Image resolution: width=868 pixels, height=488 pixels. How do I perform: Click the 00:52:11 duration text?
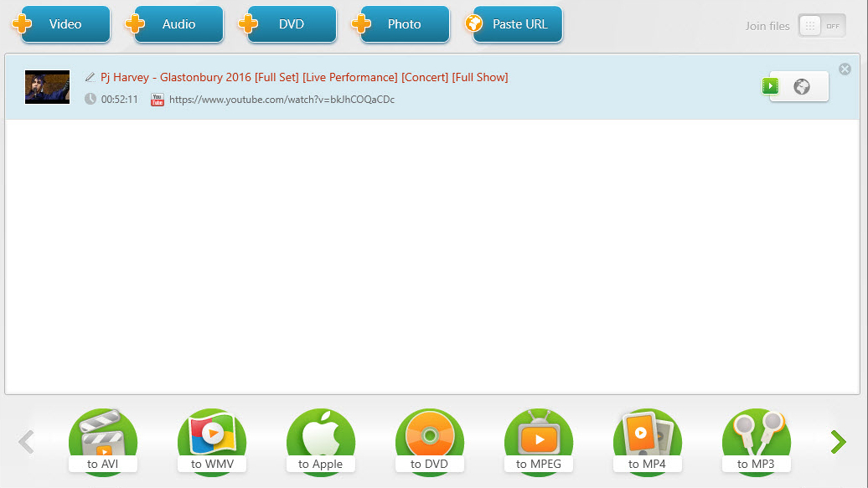click(x=119, y=100)
